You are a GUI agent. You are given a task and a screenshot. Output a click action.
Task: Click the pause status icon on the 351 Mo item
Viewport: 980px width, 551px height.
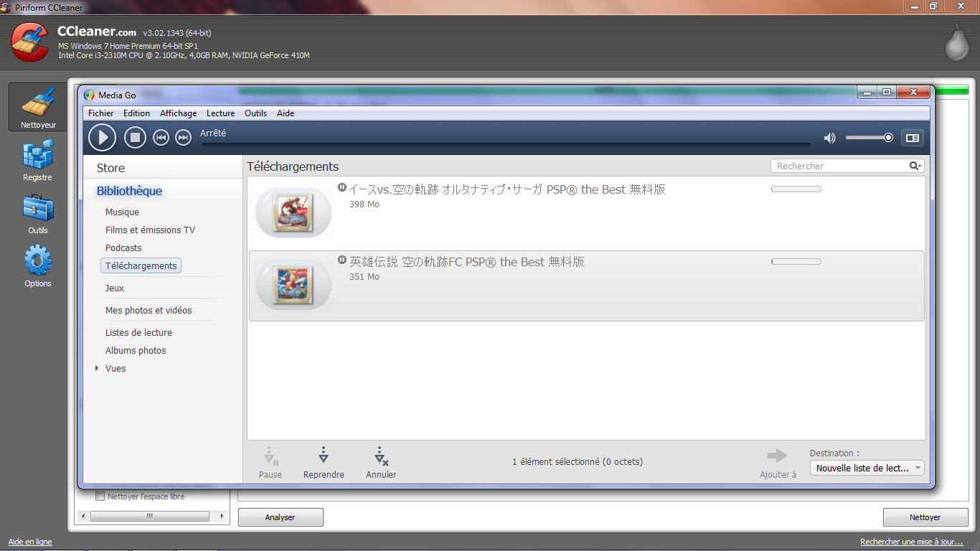click(x=342, y=260)
